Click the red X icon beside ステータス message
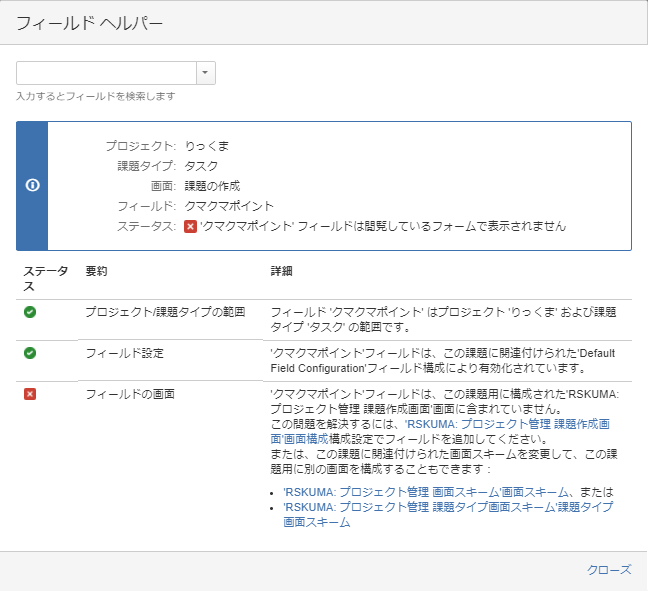Image resolution: width=648 pixels, height=591 pixels. (x=190, y=226)
